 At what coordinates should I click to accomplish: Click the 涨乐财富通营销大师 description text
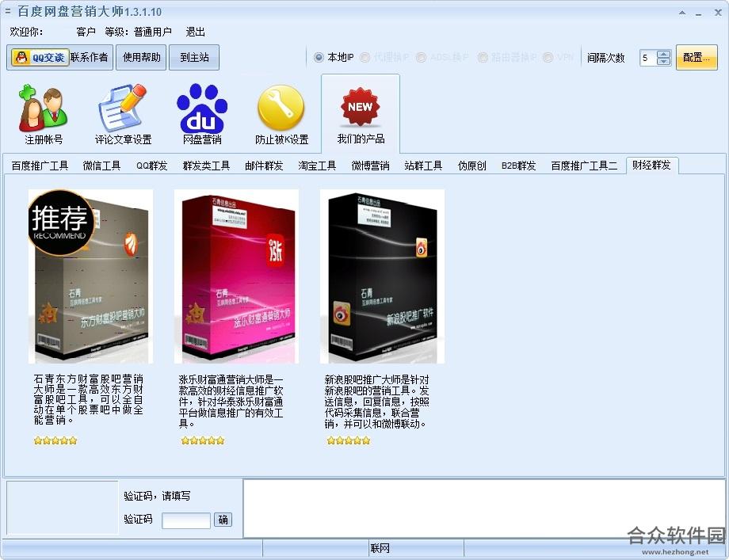(x=231, y=402)
